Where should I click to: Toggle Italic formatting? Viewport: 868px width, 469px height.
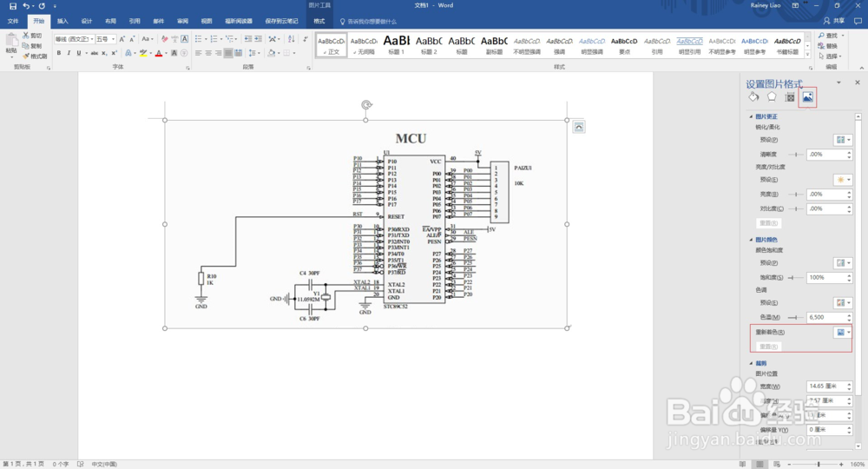click(69, 53)
